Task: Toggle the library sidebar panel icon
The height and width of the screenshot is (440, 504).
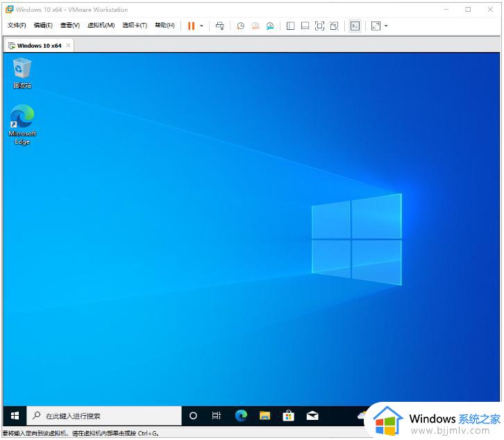Action: (x=290, y=26)
